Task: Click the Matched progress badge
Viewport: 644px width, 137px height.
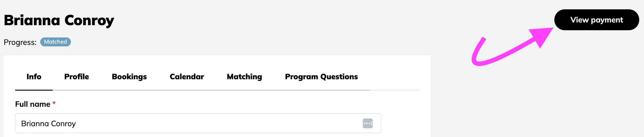Action: pos(55,42)
